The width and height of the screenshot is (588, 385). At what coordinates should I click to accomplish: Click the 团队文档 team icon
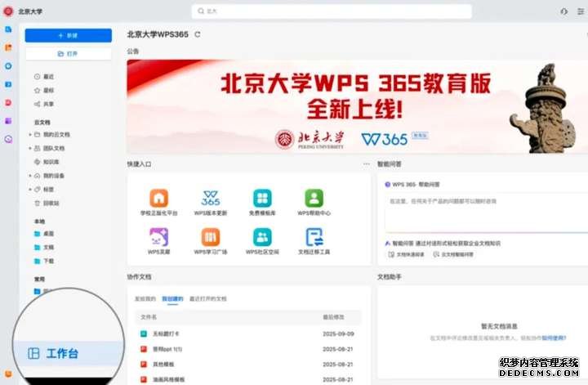[37, 148]
